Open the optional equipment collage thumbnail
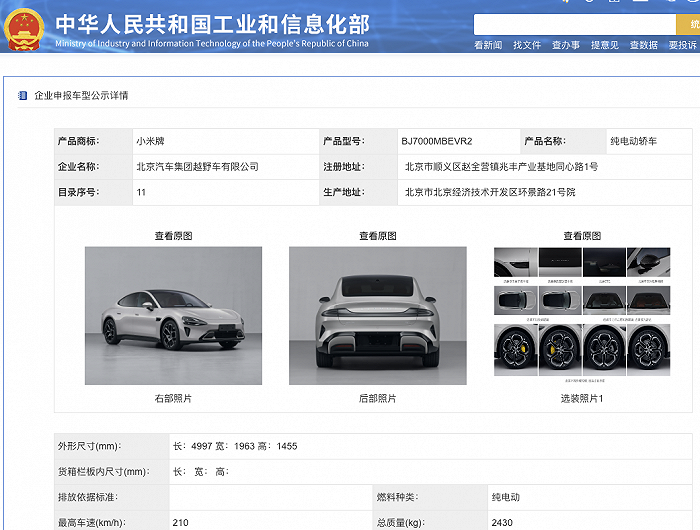Screen dimensions: 700x530 582,315
